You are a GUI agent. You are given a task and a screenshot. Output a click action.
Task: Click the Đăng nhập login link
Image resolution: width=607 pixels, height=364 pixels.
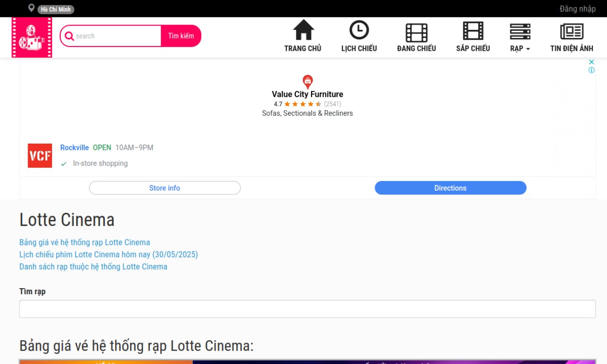[578, 9]
